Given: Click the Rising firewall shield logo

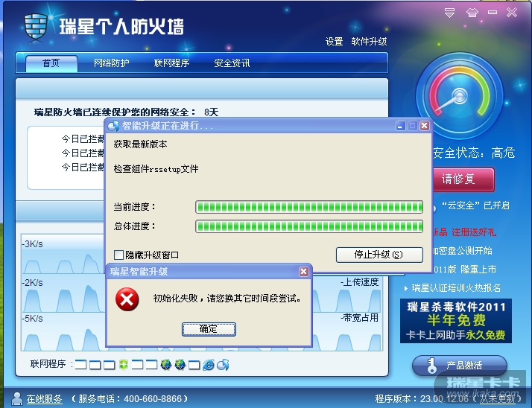Looking at the screenshot, I should click(35, 27).
